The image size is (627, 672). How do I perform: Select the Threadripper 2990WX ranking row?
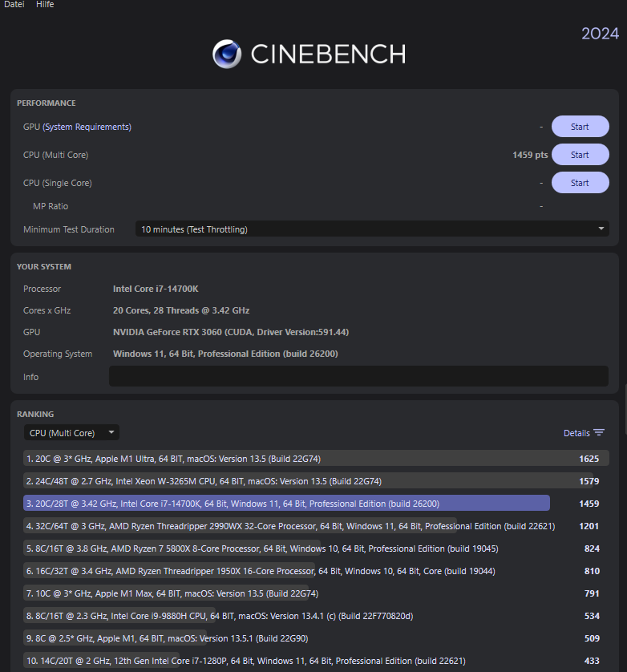(x=316, y=526)
